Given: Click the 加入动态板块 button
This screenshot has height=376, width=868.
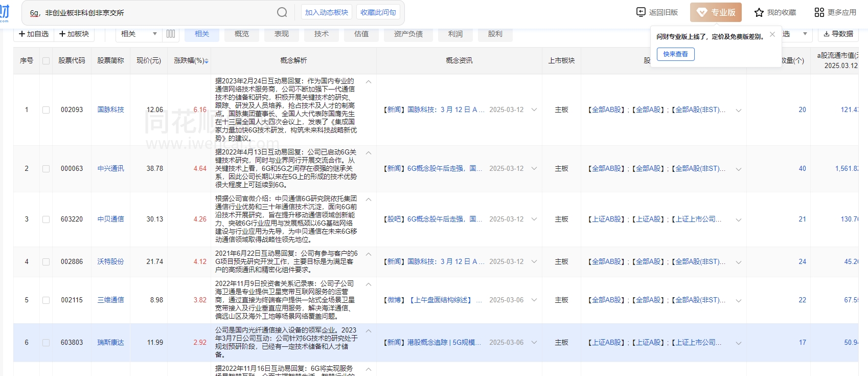Looking at the screenshot, I should [327, 12].
